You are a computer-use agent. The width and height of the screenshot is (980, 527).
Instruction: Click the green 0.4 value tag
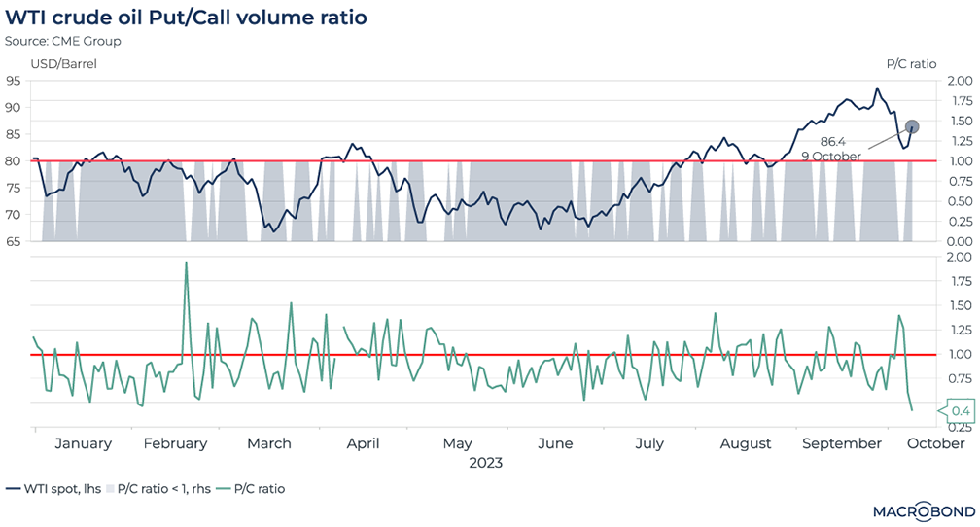click(x=955, y=411)
